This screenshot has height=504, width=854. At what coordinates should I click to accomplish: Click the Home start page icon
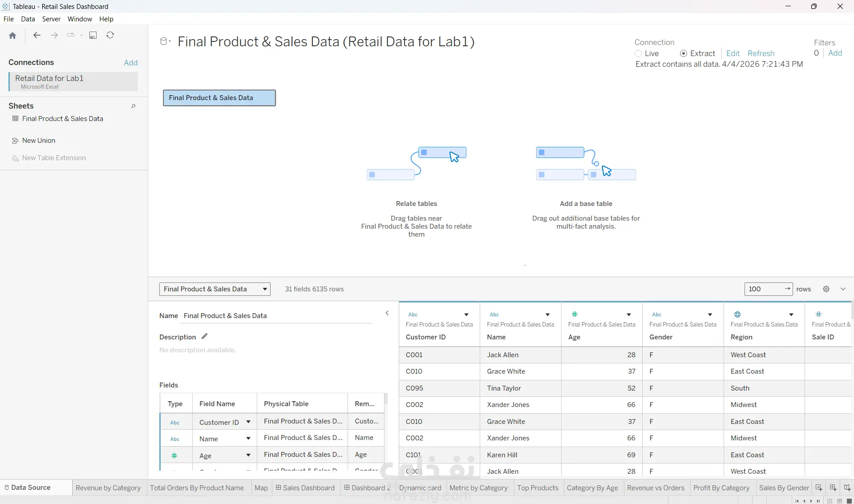coord(12,36)
